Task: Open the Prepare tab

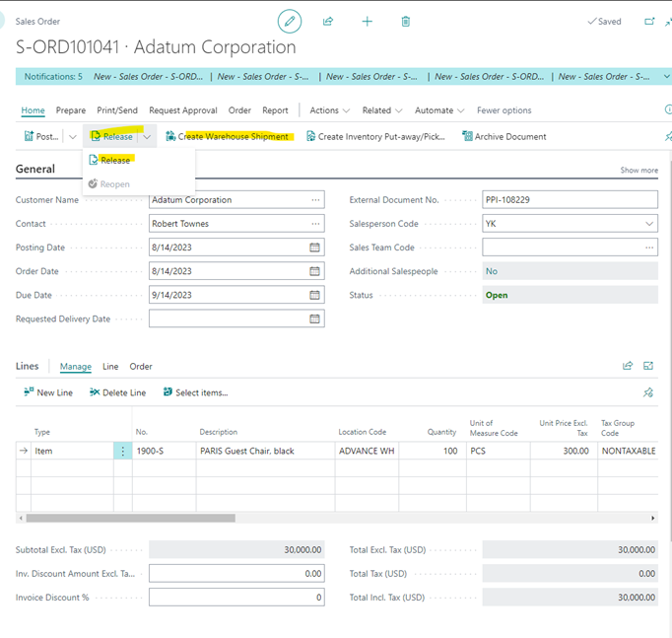Action: 71,110
